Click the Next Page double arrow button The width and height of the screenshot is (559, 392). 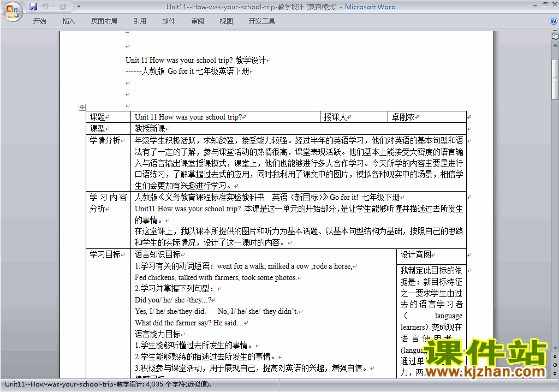point(555,373)
